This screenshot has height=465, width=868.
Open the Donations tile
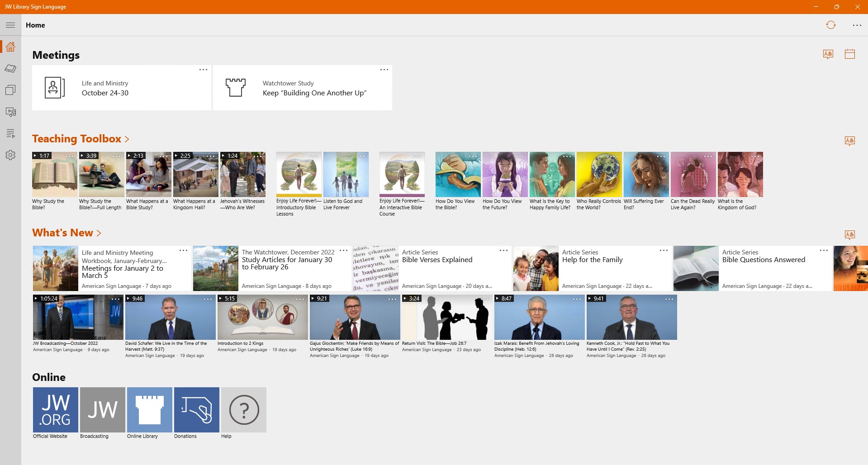click(197, 410)
